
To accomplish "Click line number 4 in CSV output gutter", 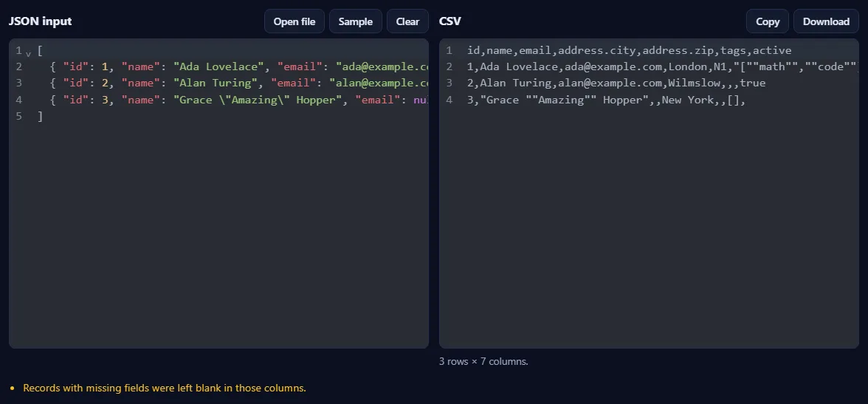I will [449, 100].
